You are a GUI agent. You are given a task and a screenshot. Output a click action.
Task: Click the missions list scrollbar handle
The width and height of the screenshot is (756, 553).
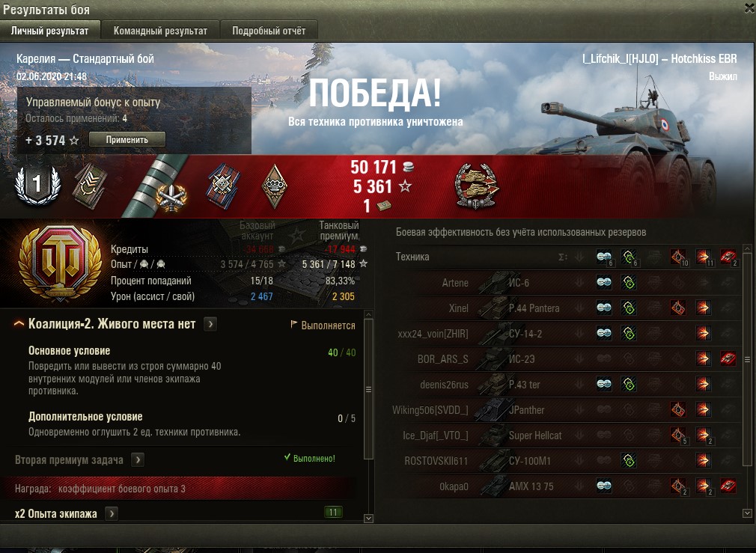coord(368,389)
